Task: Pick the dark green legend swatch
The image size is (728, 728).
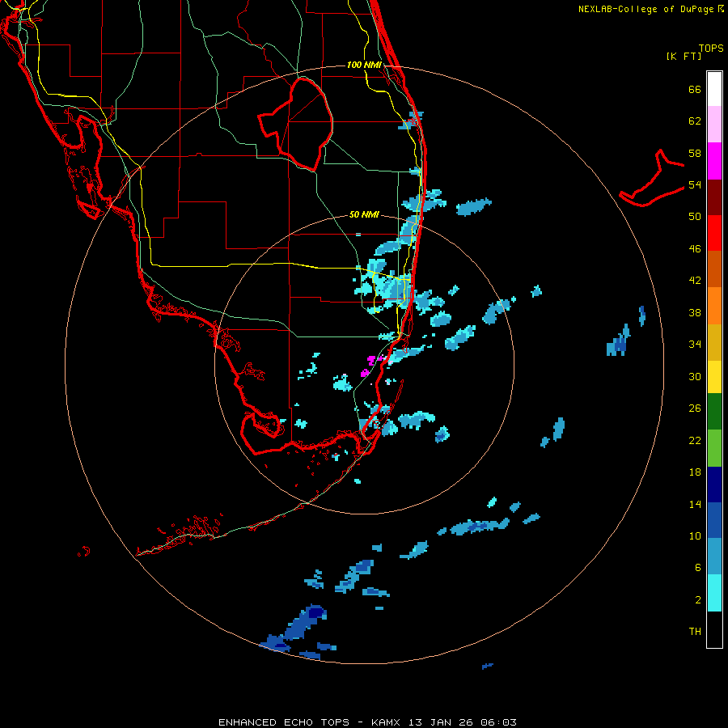Action: coord(714,412)
